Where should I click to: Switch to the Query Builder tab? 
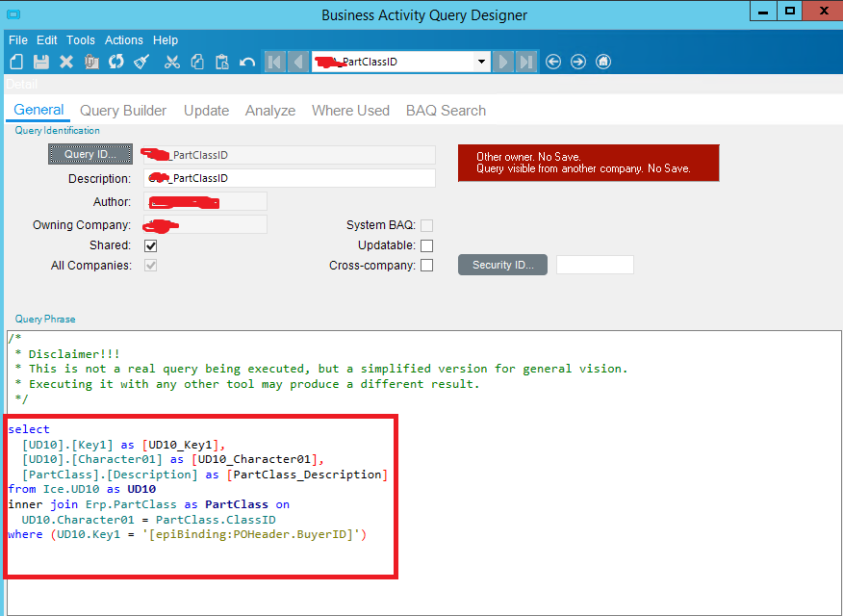coord(123,110)
